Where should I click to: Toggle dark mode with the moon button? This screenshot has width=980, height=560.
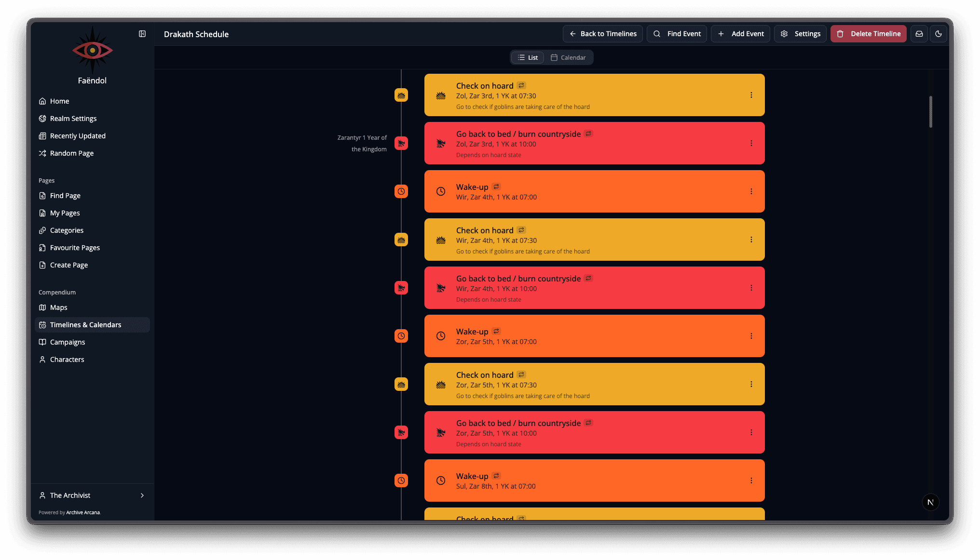pyautogui.click(x=939, y=34)
